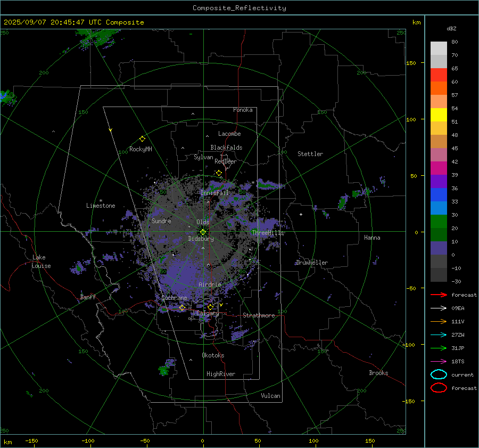The height and width of the screenshot is (448, 479).
Task: Click the Didsbury town label
Action: pos(201,239)
